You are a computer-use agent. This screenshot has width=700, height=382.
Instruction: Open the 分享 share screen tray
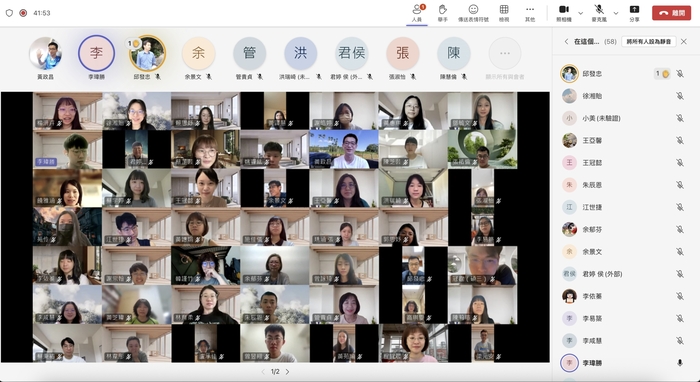coord(634,13)
